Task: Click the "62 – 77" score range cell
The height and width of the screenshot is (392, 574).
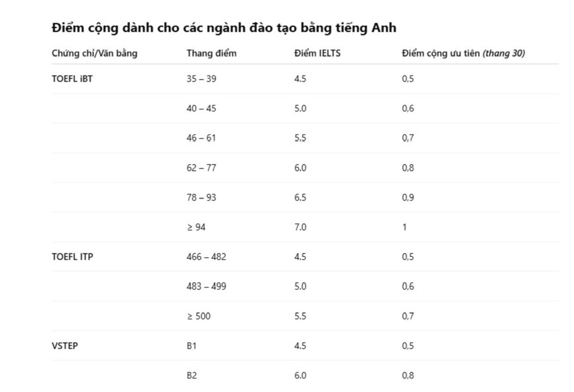Action: click(201, 168)
